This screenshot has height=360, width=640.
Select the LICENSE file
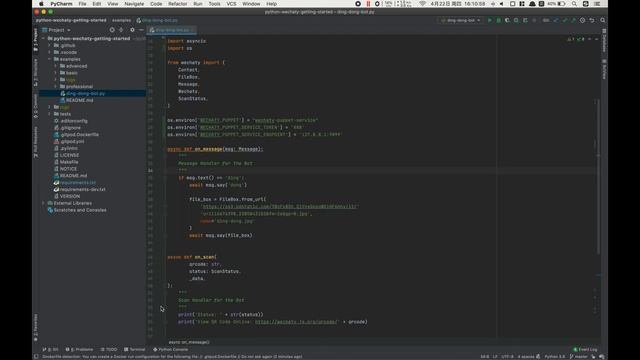click(69, 155)
